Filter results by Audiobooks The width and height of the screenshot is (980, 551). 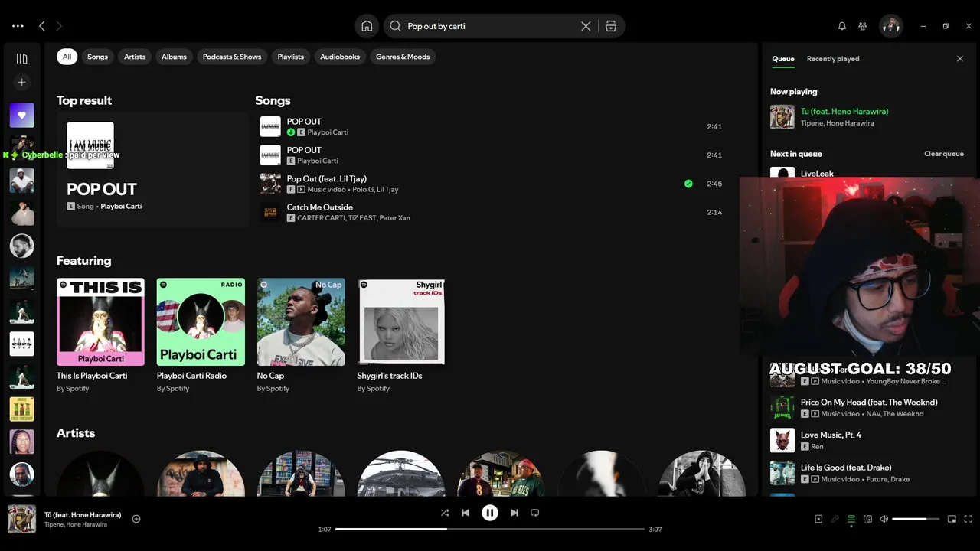[340, 57]
